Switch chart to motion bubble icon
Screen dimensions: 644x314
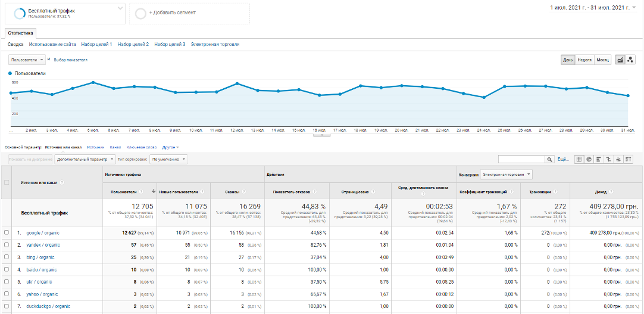pyautogui.click(x=630, y=60)
